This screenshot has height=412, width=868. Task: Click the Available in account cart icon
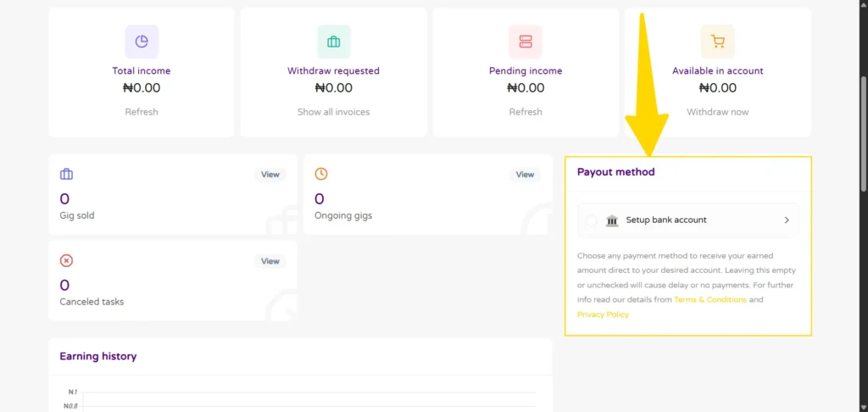(x=717, y=41)
